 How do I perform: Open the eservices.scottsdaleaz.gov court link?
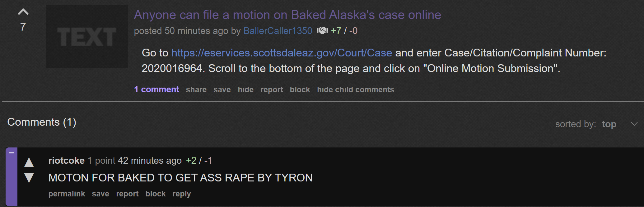(282, 53)
